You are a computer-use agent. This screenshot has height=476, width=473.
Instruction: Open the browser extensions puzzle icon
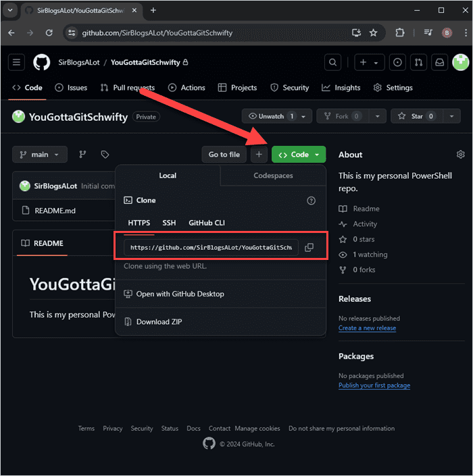point(400,33)
